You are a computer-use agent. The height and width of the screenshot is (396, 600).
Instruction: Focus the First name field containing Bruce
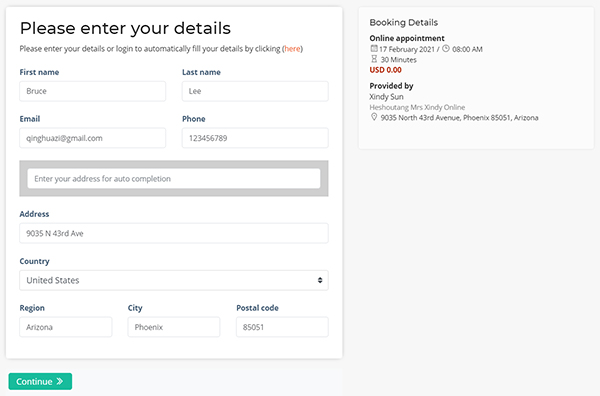[x=93, y=91]
